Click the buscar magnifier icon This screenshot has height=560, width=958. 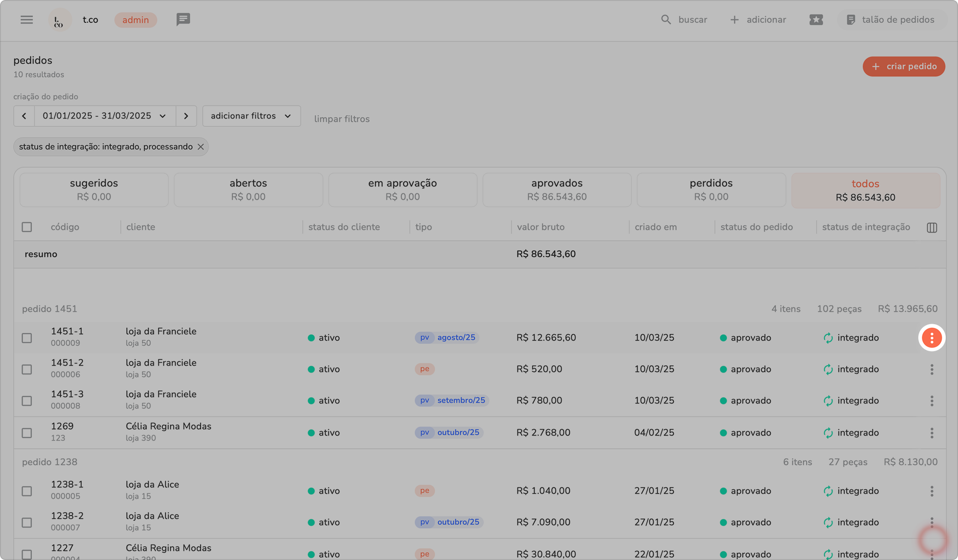click(x=666, y=20)
